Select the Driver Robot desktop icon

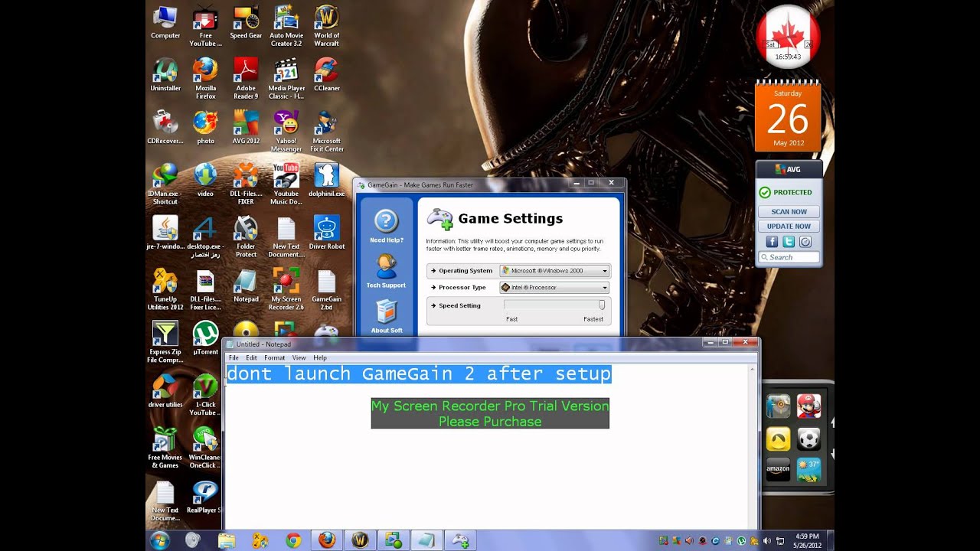pyautogui.click(x=327, y=233)
